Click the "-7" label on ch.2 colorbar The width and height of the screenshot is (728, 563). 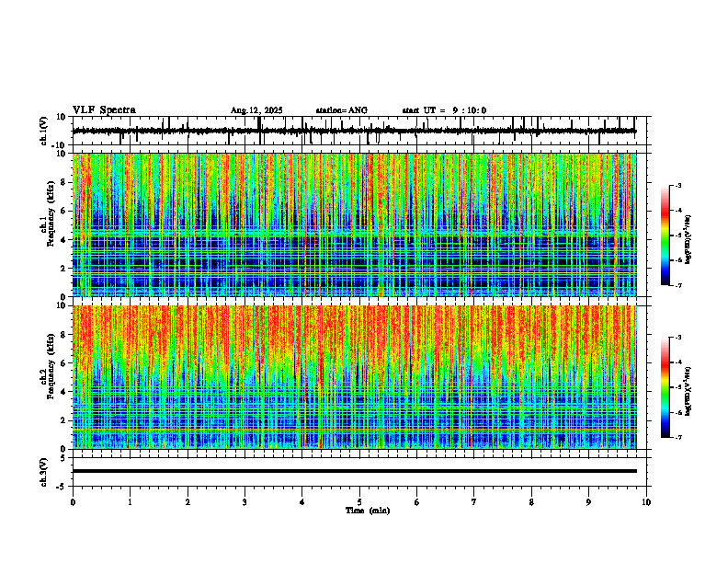click(x=678, y=438)
